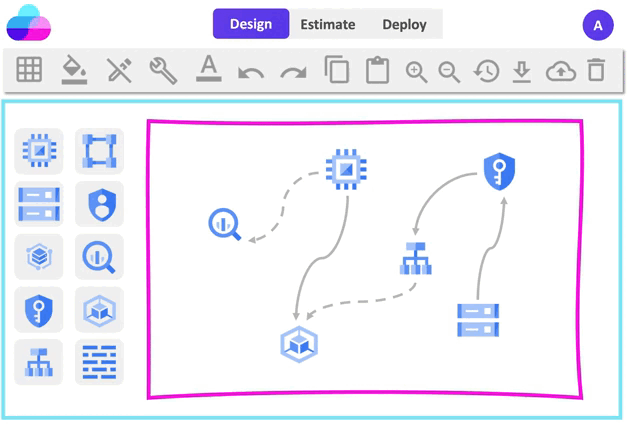Toggle the grid icon in toolbar

point(29,70)
